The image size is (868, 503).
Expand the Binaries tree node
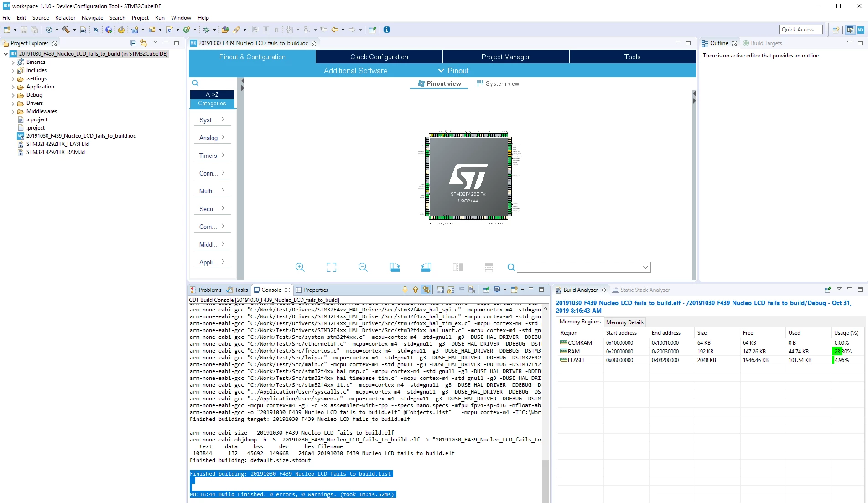(x=13, y=62)
